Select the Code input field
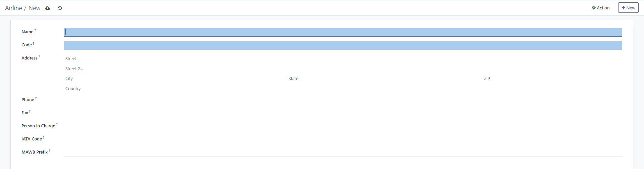Screen dimensions: 644x169 [342, 45]
